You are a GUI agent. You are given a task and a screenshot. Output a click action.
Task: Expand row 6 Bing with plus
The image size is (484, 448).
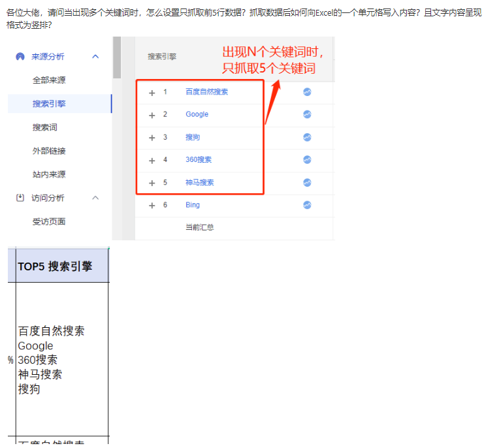tap(152, 206)
